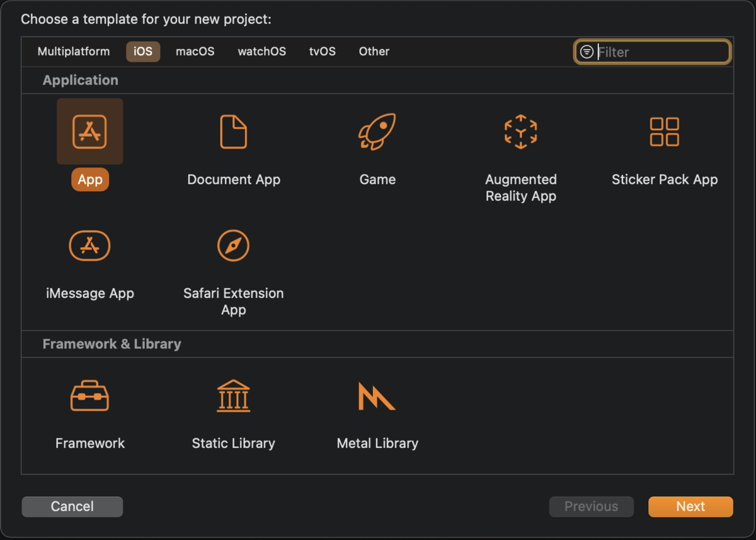Image resolution: width=756 pixels, height=540 pixels.
Task: Pick the Framework toolbox icon
Action: pyautogui.click(x=89, y=396)
